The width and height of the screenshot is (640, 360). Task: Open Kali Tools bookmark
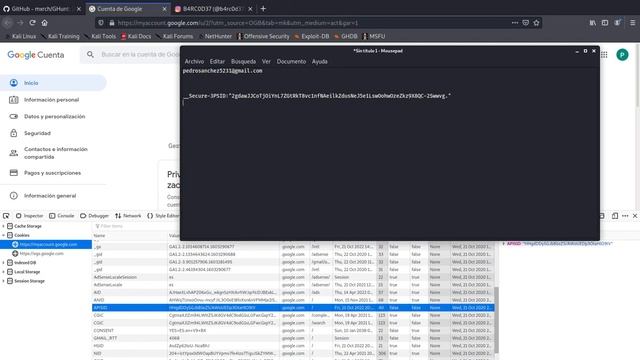(x=100, y=36)
